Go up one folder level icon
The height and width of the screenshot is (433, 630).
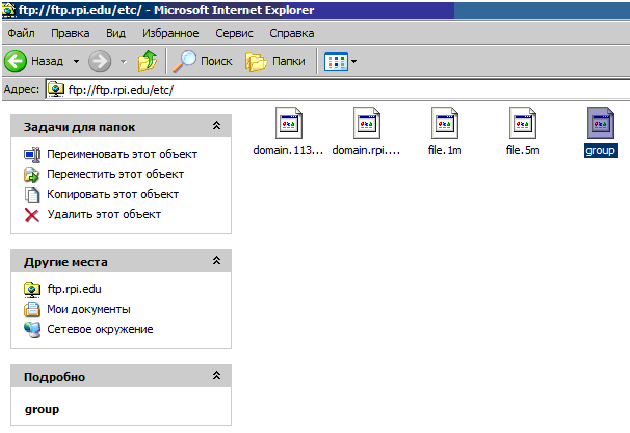coord(147,61)
